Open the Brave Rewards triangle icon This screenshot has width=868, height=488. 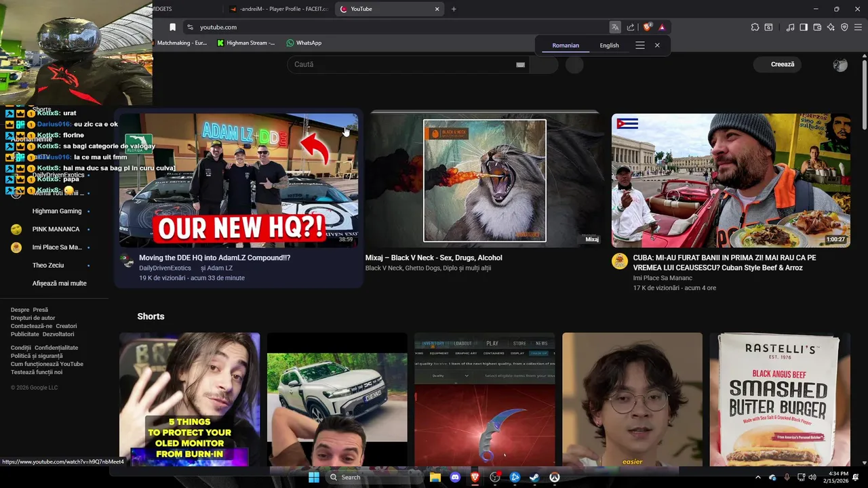[662, 27]
